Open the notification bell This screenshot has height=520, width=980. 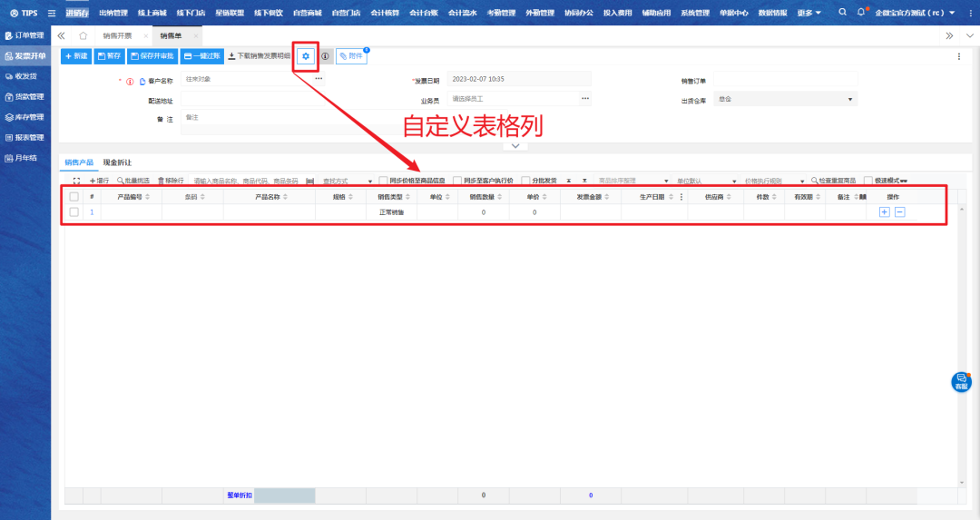pos(860,13)
